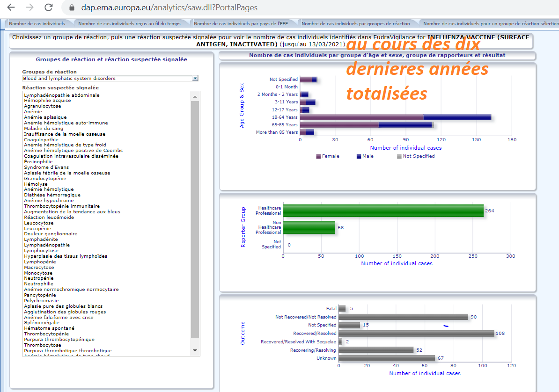The height and width of the screenshot is (392, 559).
Task: Click the Male legend color square
Action: pos(359,156)
